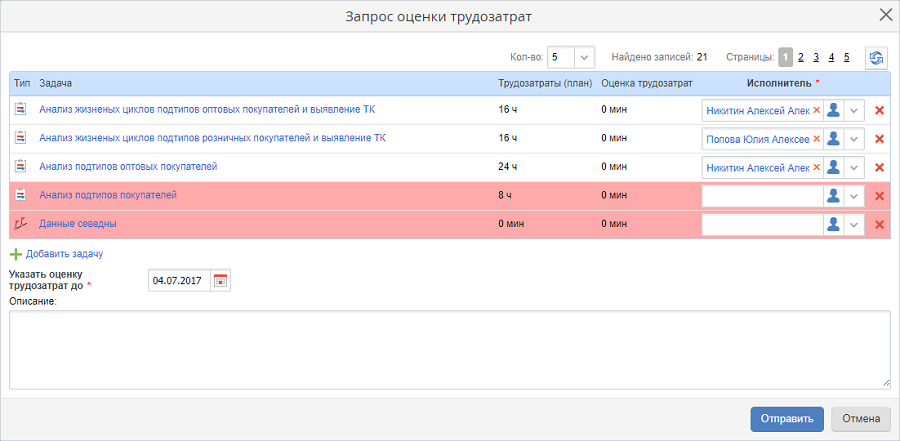The width and height of the screenshot is (900, 441).
Task: Expand assignee dropdown for 'Данные севедны' row
Action: point(854,225)
